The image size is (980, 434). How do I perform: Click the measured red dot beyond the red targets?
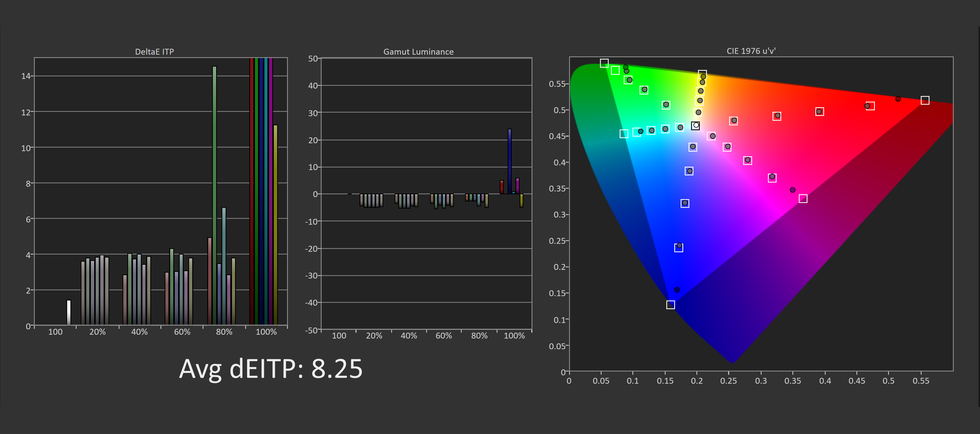pyautogui.click(x=898, y=99)
